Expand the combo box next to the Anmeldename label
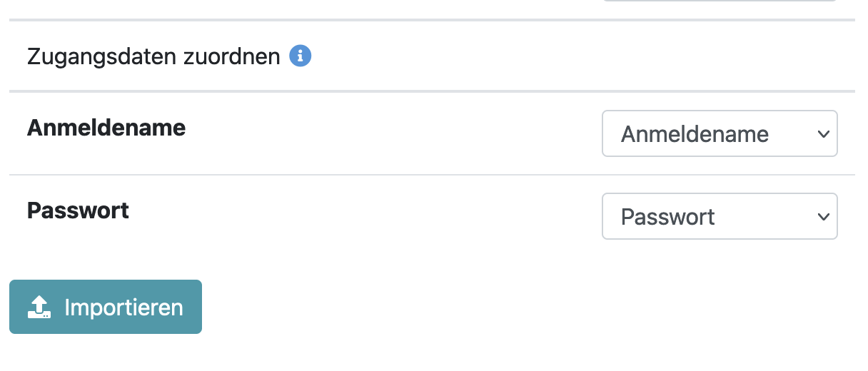This screenshot has height=371, width=868. [x=719, y=133]
